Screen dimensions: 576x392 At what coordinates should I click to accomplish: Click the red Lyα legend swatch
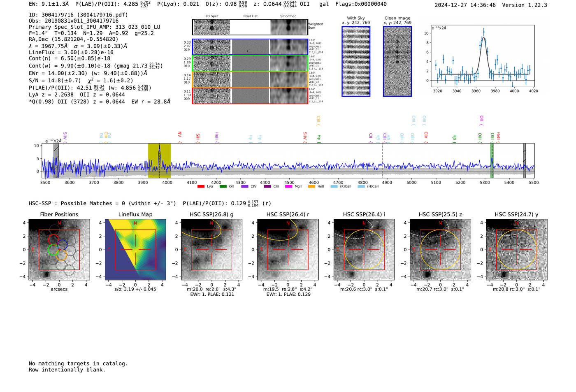[x=201, y=186]
